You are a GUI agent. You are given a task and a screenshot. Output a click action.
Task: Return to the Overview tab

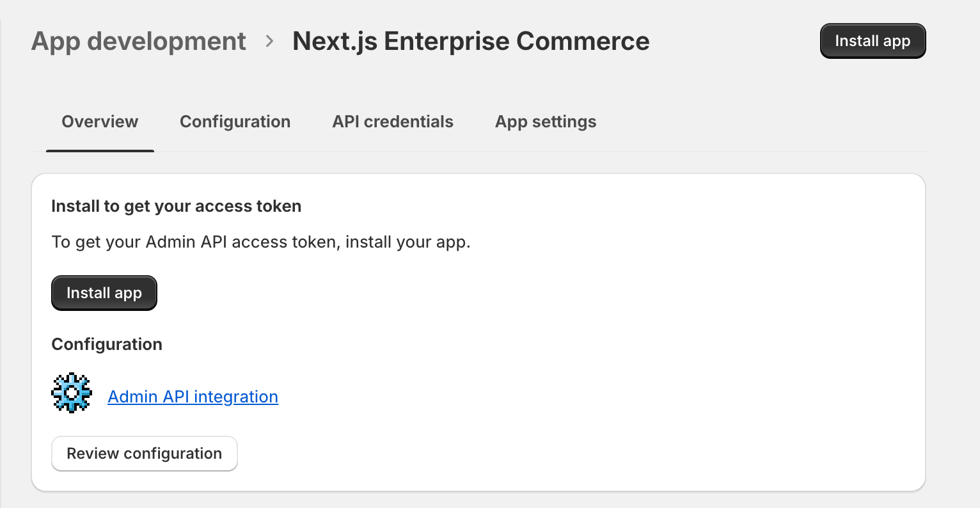pos(100,122)
